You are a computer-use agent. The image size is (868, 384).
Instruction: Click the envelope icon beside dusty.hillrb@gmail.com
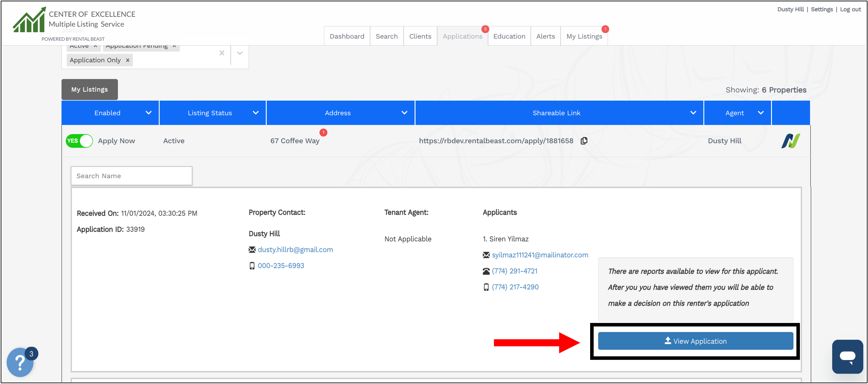(252, 250)
